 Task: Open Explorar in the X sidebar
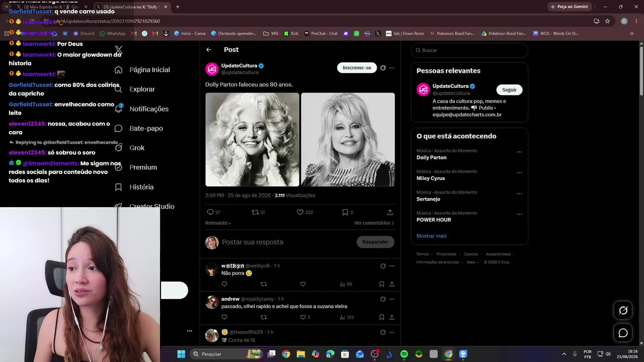[142, 89]
